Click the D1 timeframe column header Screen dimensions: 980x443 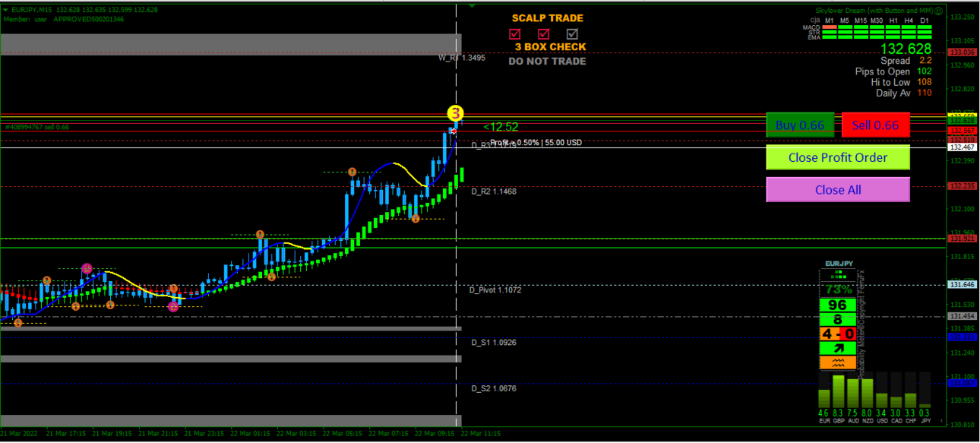tap(925, 20)
